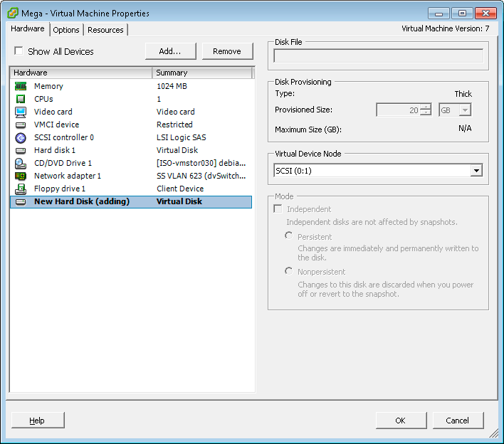Toggle the Independent mode checkbox

[278, 209]
